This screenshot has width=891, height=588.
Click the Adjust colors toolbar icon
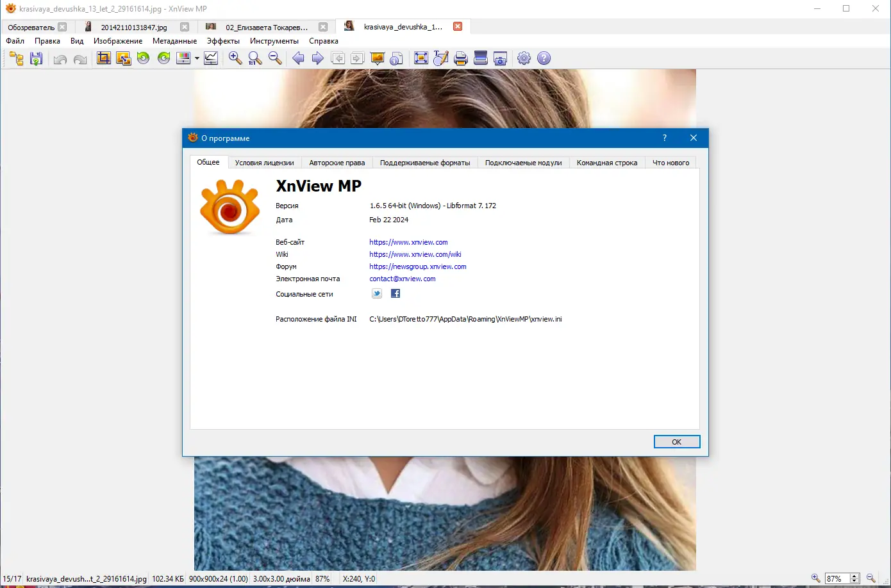pos(184,59)
